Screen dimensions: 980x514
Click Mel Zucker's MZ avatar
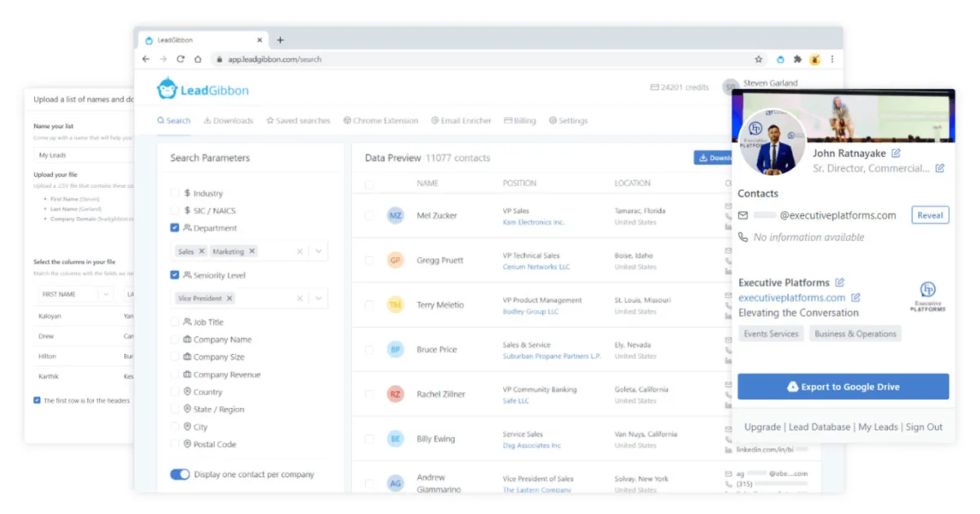click(395, 216)
